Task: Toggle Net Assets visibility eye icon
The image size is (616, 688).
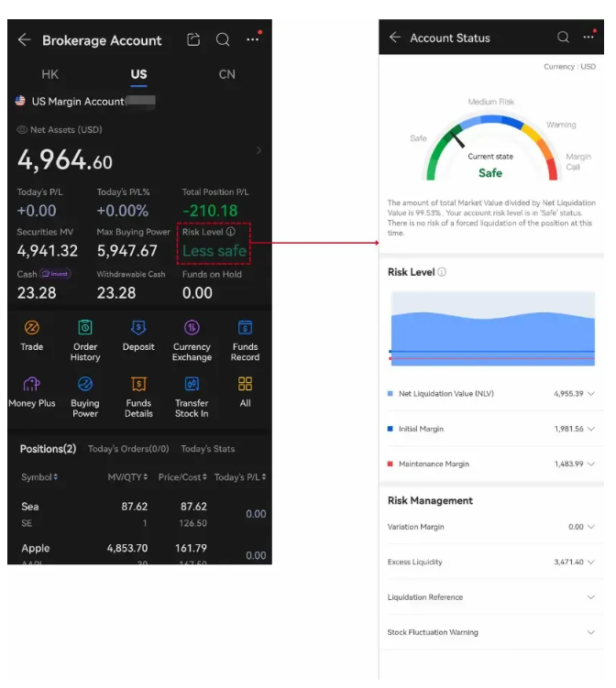Action: 22,130
